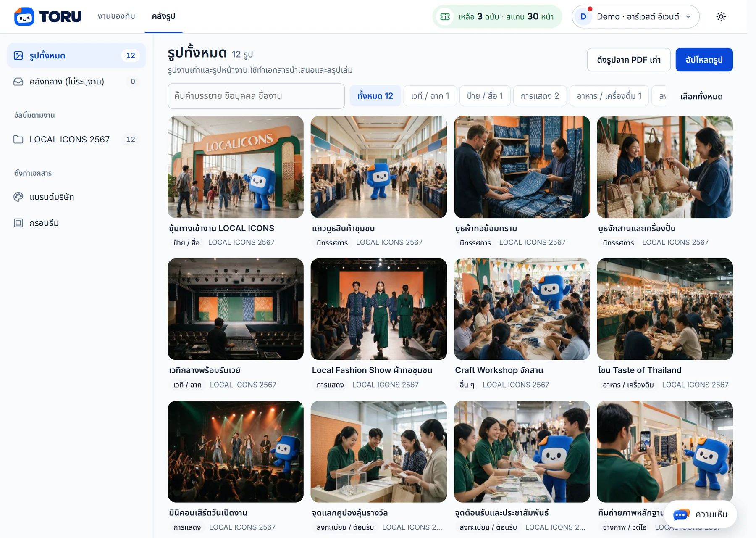756x538 pixels.
Task: Open กรอบธีม settings
Action: pyautogui.click(x=76, y=223)
